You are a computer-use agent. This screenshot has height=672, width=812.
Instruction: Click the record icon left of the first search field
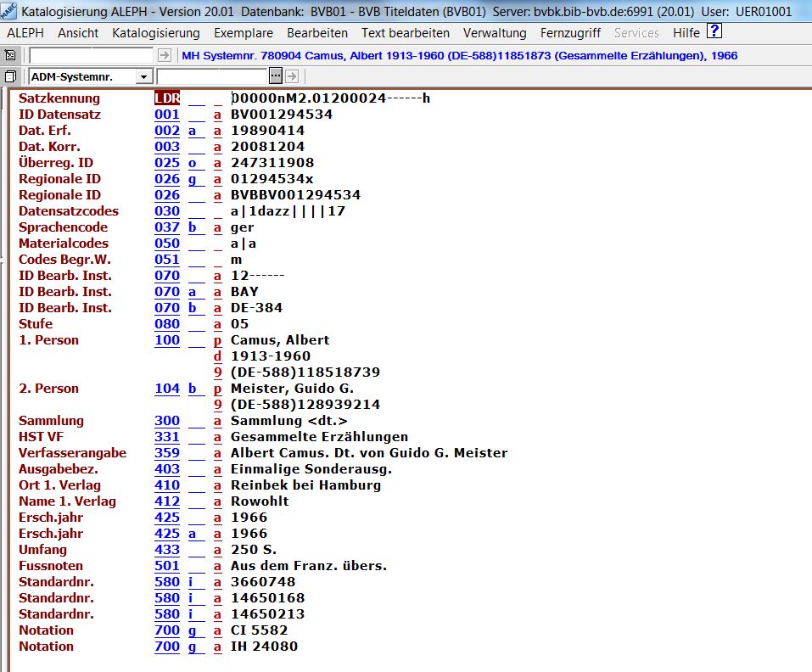[x=10, y=55]
